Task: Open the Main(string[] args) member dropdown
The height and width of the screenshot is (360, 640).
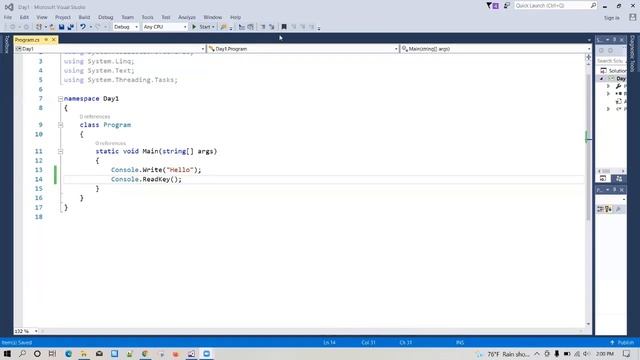Action: [x=496, y=49]
